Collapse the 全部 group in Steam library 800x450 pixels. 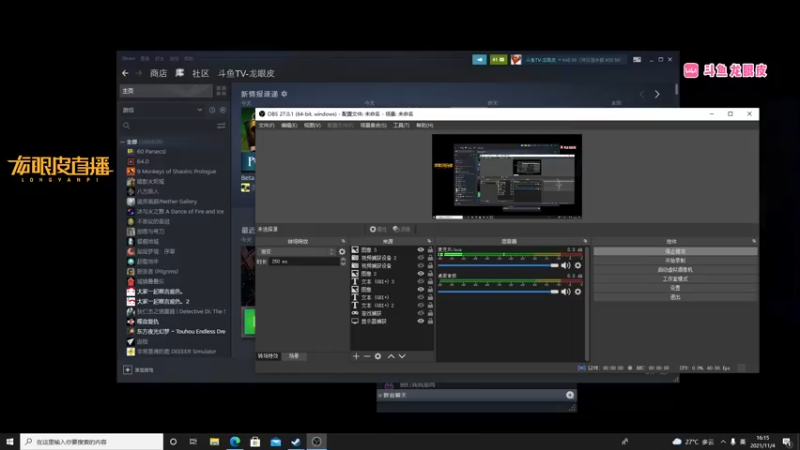[x=122, y=142]
